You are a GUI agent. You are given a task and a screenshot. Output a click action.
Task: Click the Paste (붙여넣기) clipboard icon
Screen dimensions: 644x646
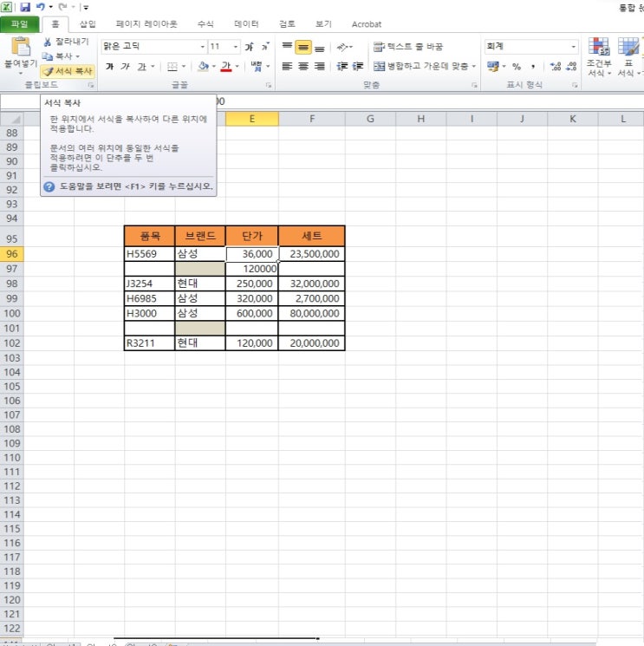point(21,46)
